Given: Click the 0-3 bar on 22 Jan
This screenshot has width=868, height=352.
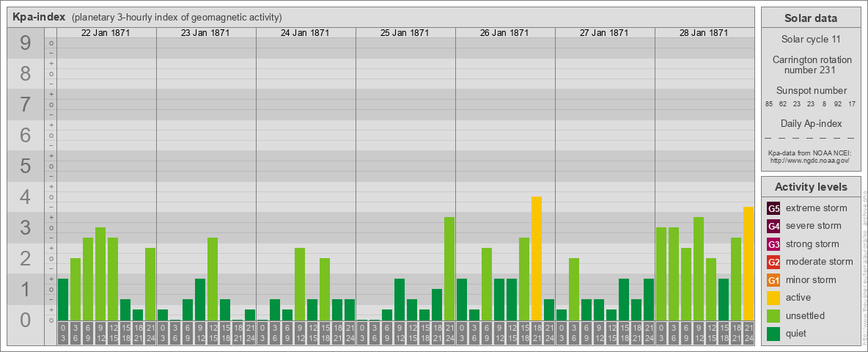Looking at the screenshot, I should tap(63, 299).
